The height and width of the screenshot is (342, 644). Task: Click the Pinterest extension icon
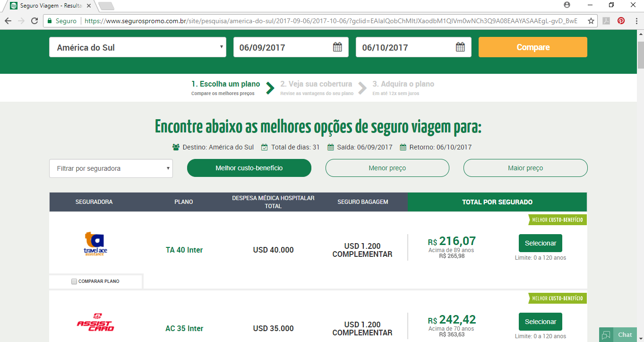click(x=621, y=21)
